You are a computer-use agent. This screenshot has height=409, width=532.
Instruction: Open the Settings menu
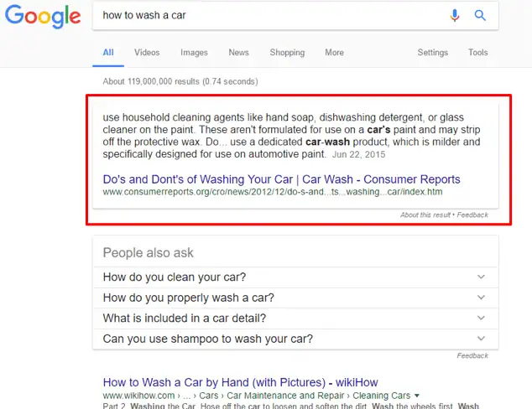[x=433, y=53]
